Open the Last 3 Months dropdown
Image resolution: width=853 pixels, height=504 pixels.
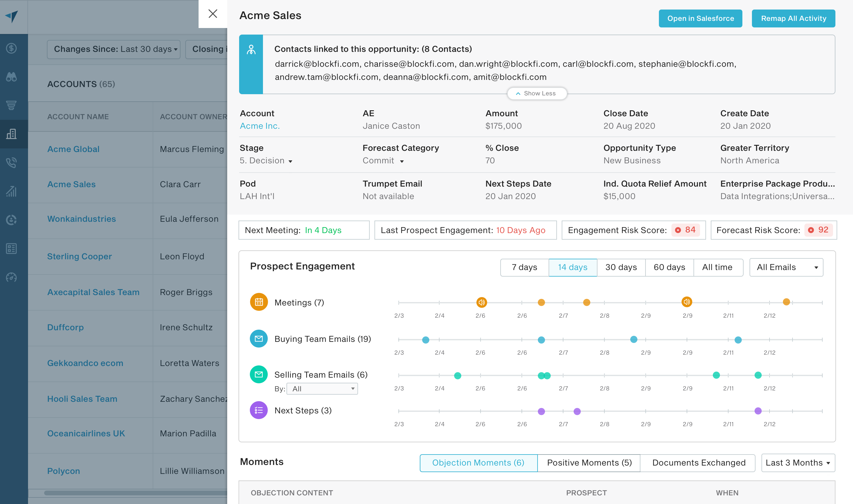pos(798,463)
